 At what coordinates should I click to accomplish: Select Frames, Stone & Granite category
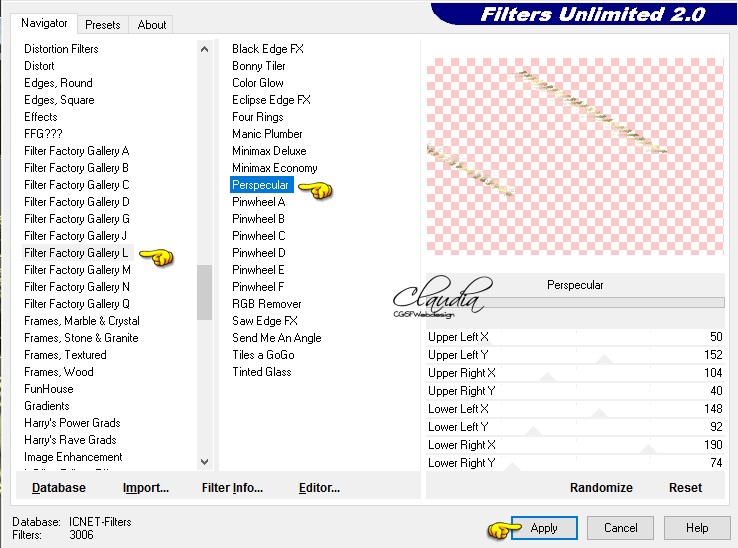81,338
